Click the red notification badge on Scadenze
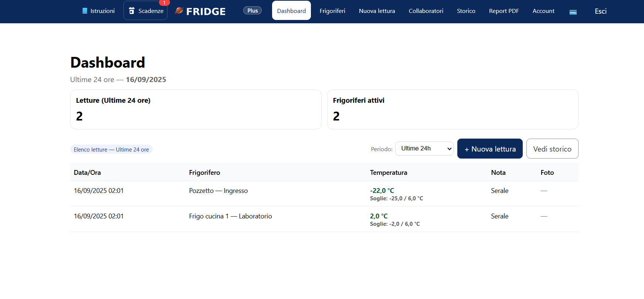 point(164,3)
